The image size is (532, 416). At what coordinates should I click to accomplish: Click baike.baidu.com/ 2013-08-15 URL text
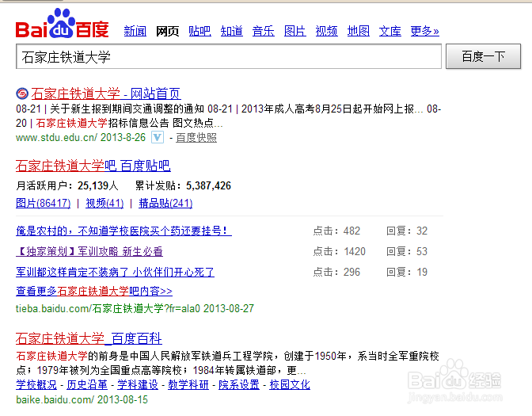click(x=82, y=399)
